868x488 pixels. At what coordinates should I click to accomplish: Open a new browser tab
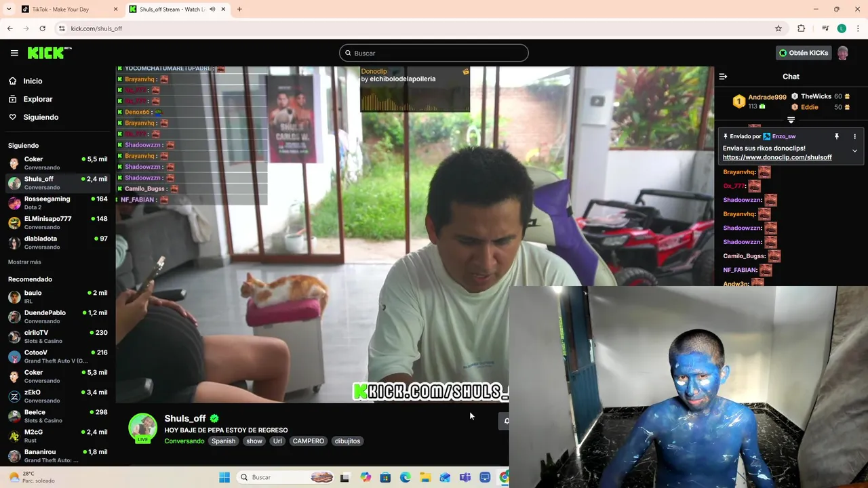pyautogui.click(x=239, y=9)
